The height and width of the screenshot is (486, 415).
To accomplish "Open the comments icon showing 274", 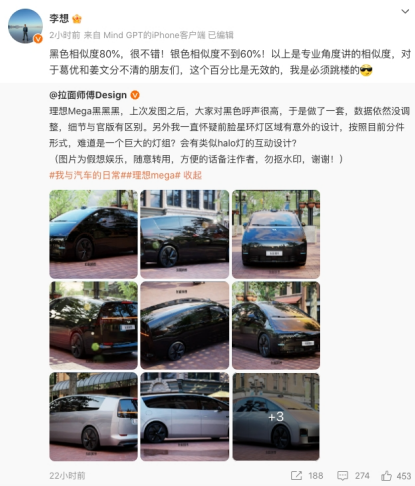I will click(x=342, y=476).
